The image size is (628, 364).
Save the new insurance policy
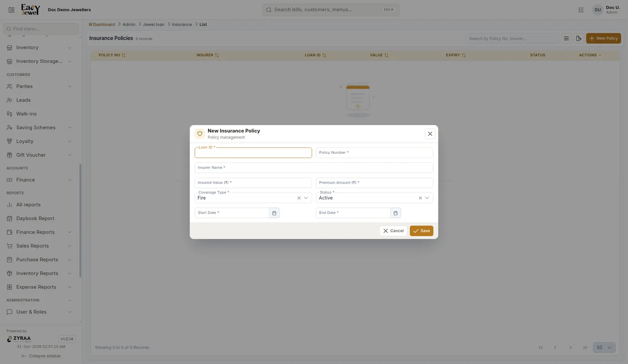click(422, 231)
